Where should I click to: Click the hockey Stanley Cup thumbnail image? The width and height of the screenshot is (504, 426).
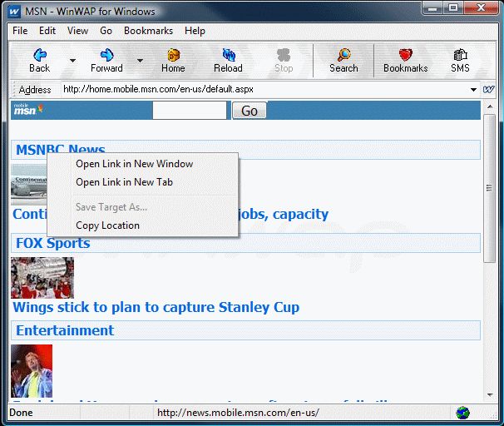[42, 278]
